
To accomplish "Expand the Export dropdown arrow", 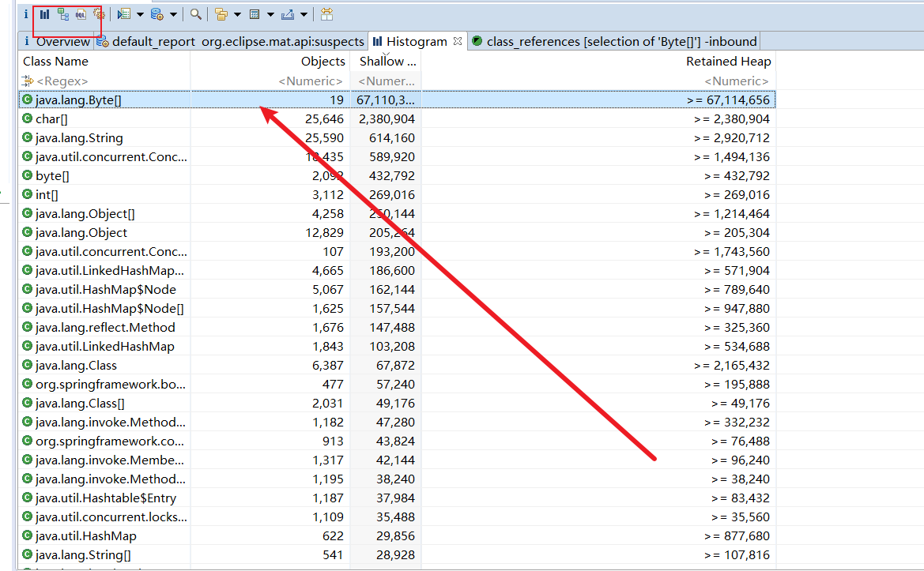I will (x=304, y=14).
